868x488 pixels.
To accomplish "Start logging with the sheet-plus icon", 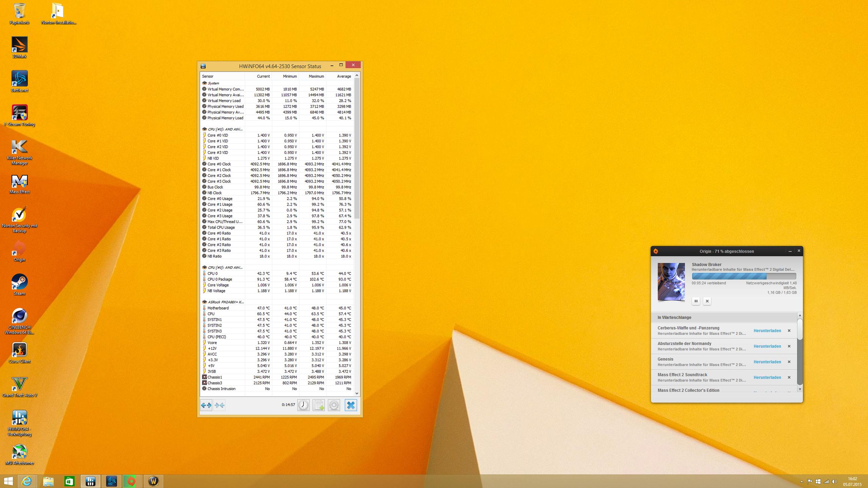I will pos(319,405).
